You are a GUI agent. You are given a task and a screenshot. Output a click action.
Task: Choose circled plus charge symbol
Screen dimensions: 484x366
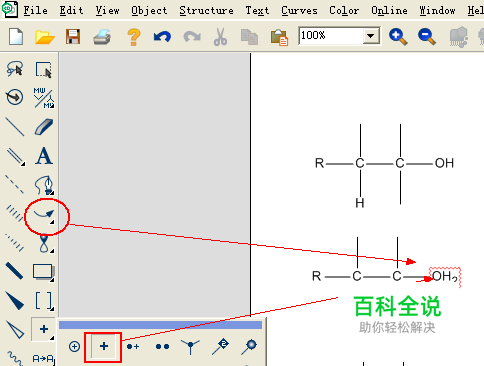click(74, 347)
